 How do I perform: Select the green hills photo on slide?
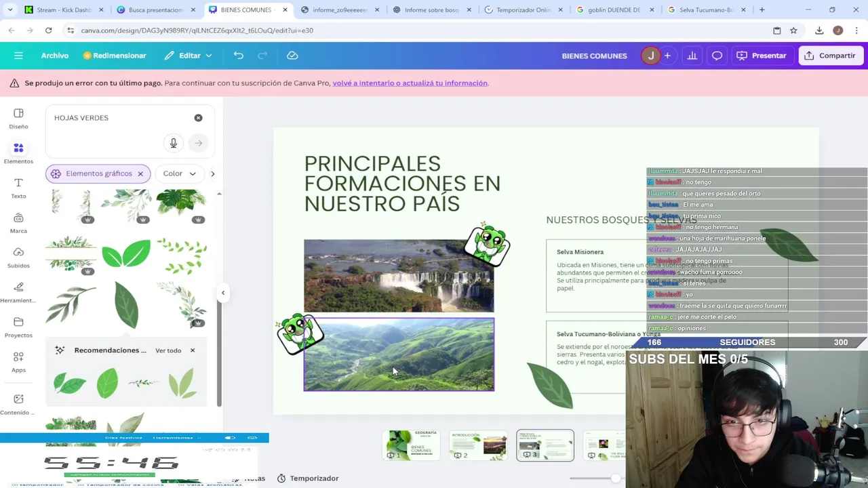tap(399, 354)
